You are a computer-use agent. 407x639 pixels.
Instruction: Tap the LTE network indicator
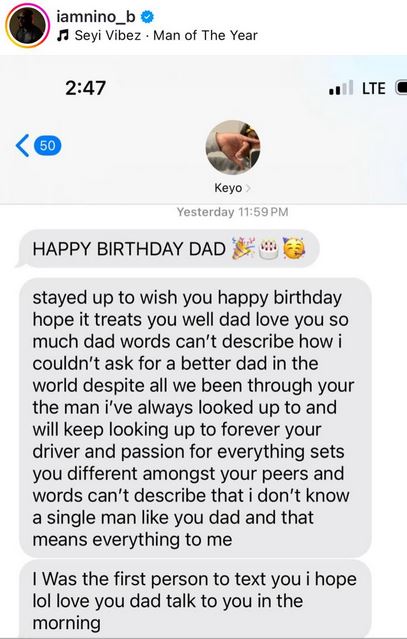tap(374, 88)
